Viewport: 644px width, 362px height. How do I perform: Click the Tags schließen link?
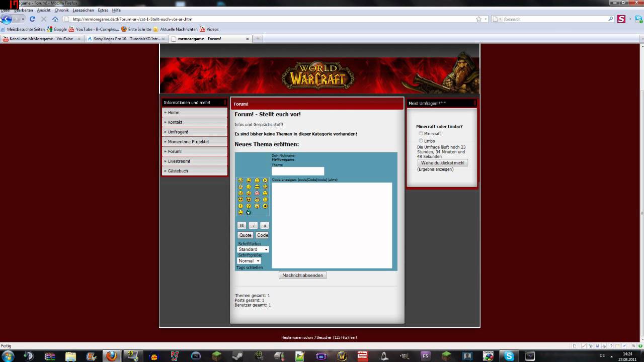250,267
